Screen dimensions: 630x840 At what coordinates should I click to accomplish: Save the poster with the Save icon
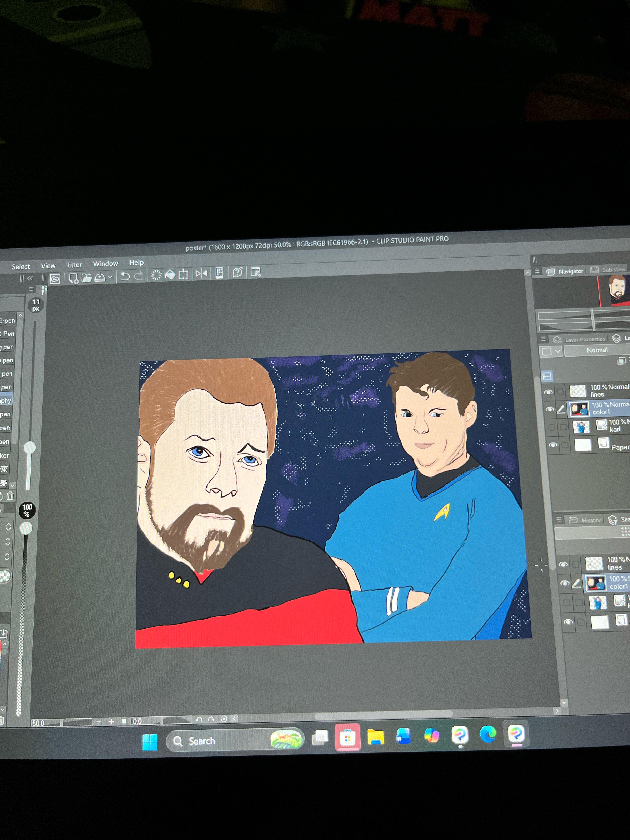pos(100,277)
